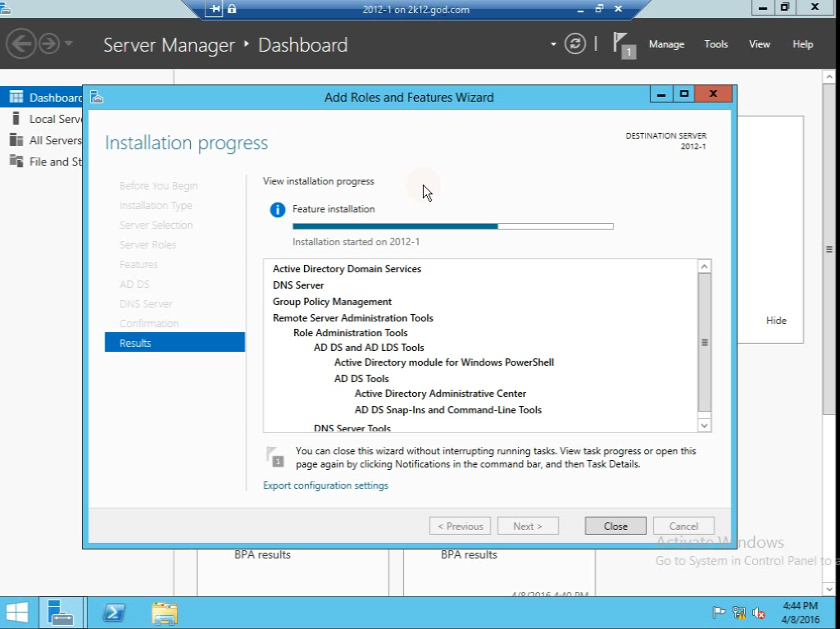This screenshot has height=629, width=840.
Task: Select Active Directory Administrative Center entry
Action: pos(440,394)
